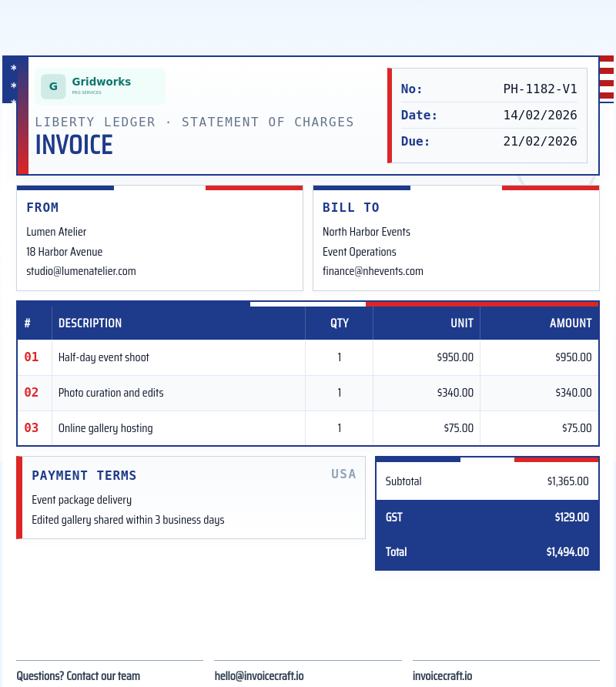616x687 pixels.
Task: Click the DESCRIPTION column header
Action: point(90,323)
